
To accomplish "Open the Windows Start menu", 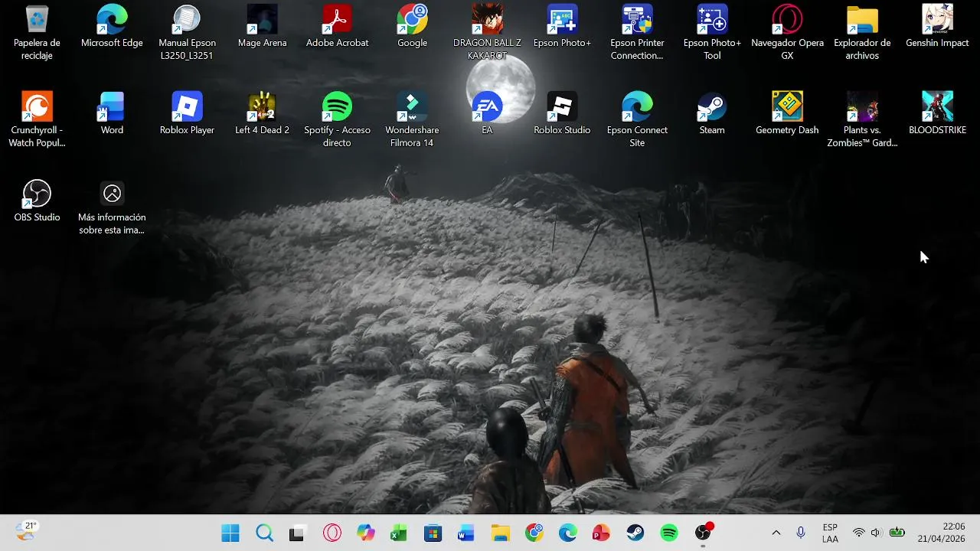I will click(x=230, y=533).
